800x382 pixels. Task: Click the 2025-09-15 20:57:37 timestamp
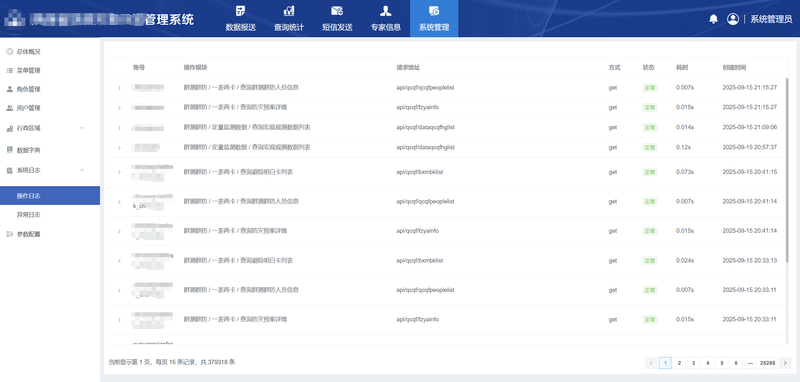click(749, 147)
